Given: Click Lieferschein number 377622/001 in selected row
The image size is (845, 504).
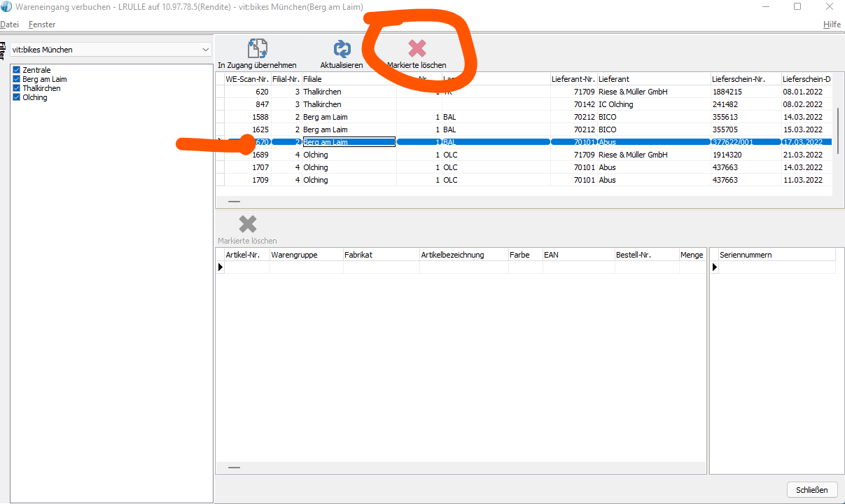Looking at the screenshot, I should (746, 142).
